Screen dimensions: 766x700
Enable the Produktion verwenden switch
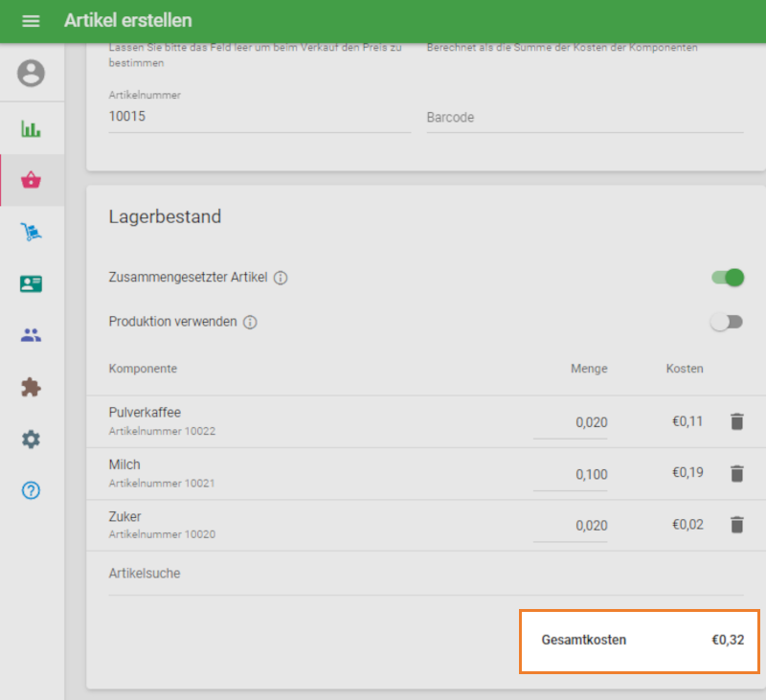pos(726,322)
